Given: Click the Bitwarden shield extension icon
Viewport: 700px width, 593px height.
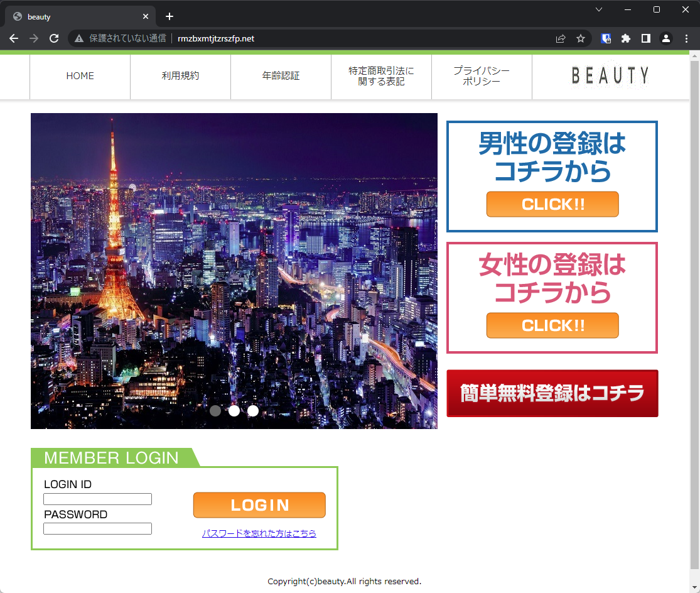Looking at the screenshot, I should pos(606,38).
